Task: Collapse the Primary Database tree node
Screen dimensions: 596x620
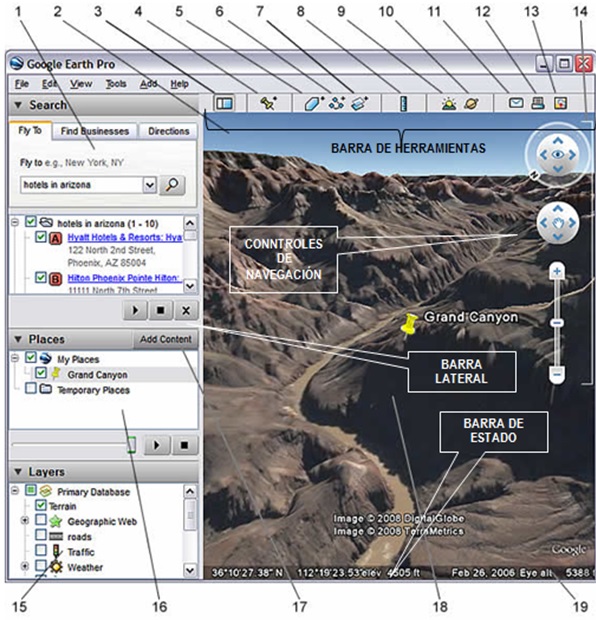Action: (x=15, y=491)
